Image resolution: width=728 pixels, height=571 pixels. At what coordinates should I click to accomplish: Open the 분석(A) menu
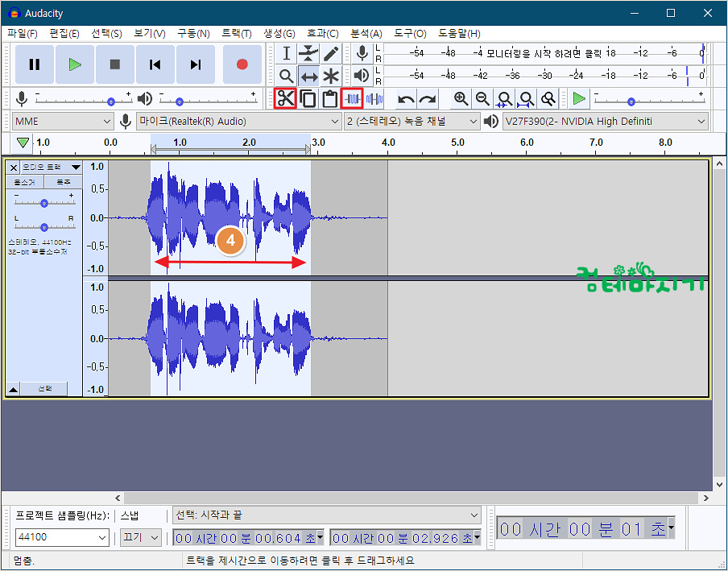(366, 34)
